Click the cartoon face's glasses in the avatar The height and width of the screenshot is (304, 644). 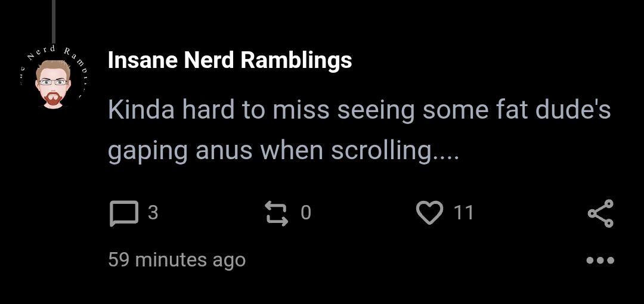53,82
